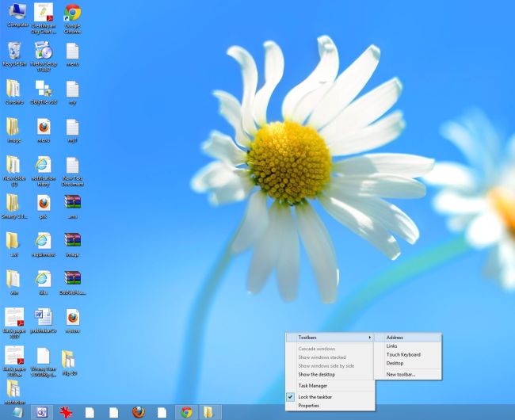This screenshot has height=420, width=515.
Task: Open the first taskbar icon at far left
Action: [x=17, y=412]
